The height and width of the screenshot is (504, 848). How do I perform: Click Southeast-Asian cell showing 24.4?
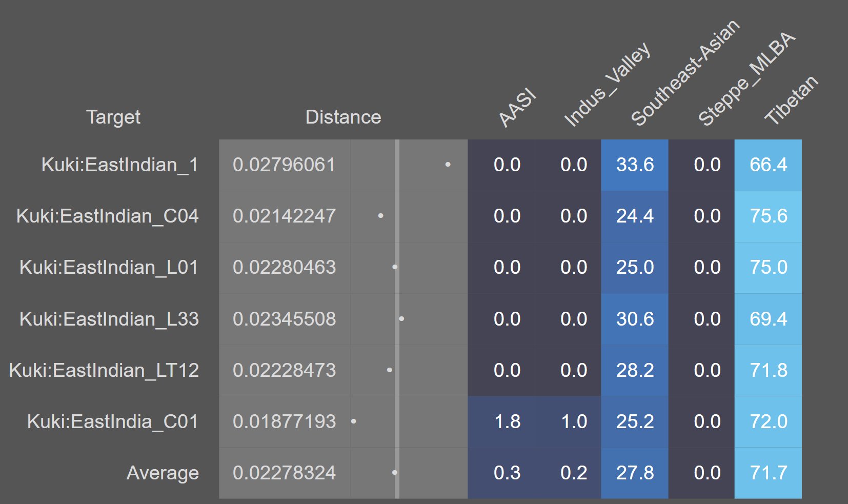coord(635,216)
